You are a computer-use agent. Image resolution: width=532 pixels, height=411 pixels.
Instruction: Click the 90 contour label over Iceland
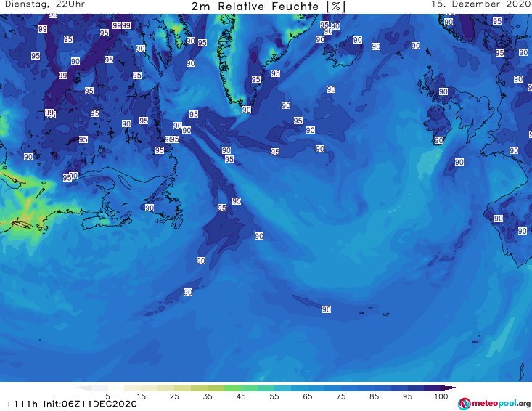pyautogui.click(x=358, y=40)
